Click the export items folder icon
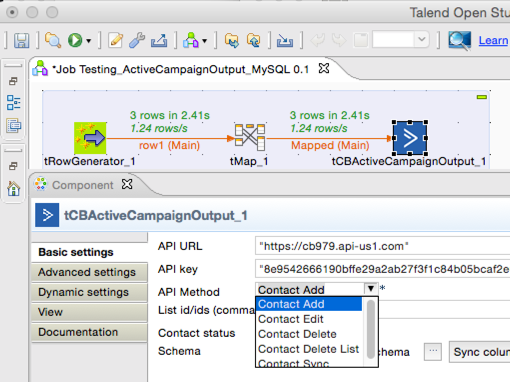The width and height of the screenshot is (510, 382). click(x=253, y=41)
